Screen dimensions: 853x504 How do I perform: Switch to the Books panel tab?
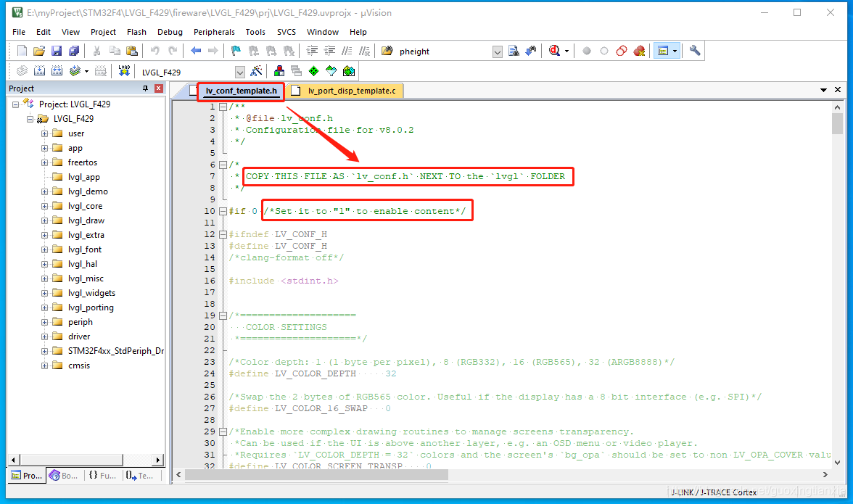64,475
